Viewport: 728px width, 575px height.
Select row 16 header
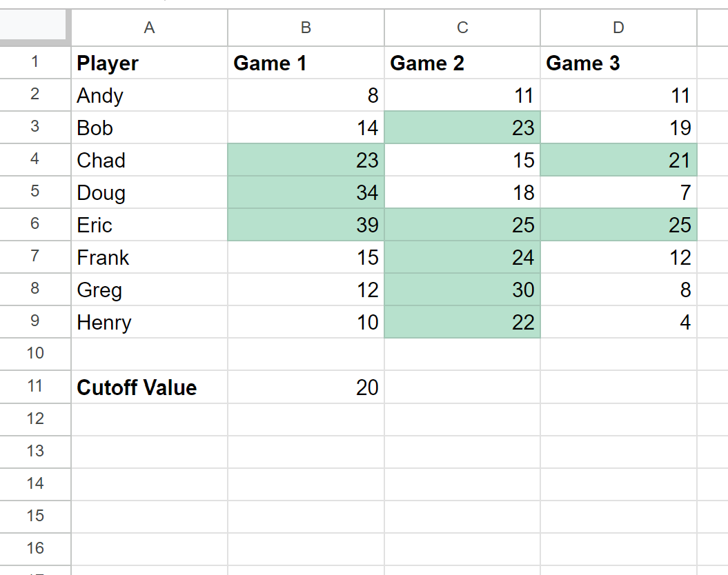click(35, 549)
